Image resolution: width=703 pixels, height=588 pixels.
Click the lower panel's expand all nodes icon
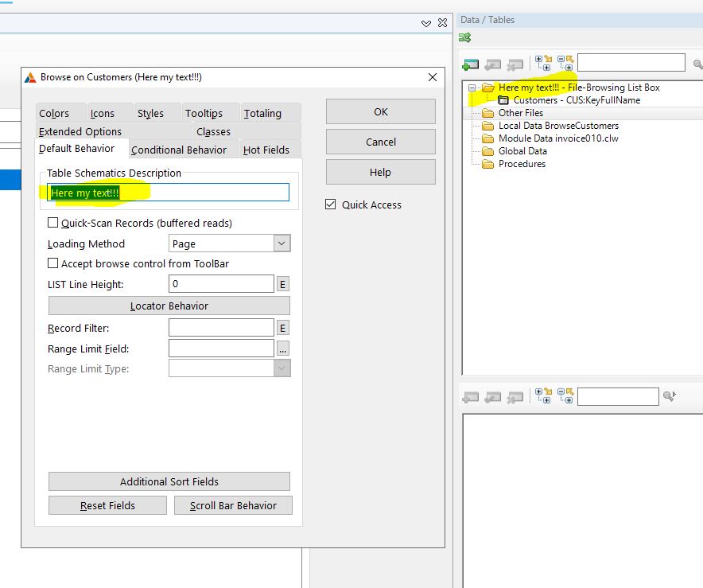[544, 395]
